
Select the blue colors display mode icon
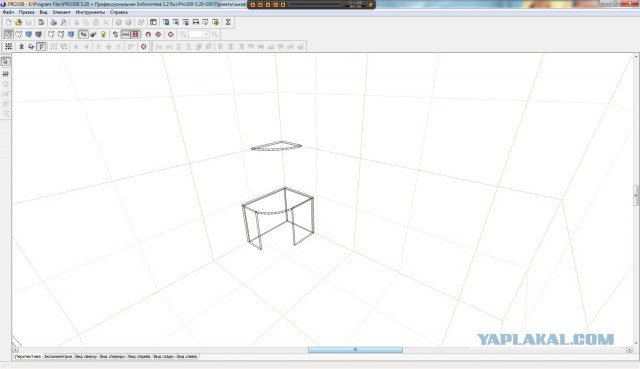pyautogui.click(x=29, y=34)
